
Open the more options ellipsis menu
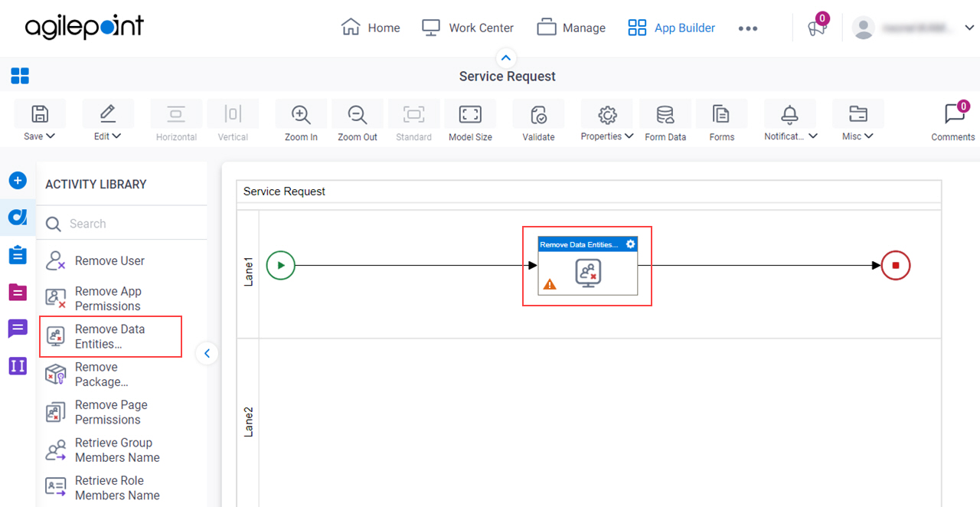click(x=748, y=28)
